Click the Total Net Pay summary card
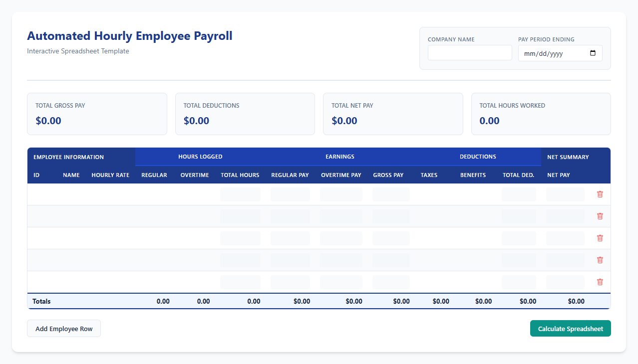Viewport: 638px width, 364px height. coord(393,114)
